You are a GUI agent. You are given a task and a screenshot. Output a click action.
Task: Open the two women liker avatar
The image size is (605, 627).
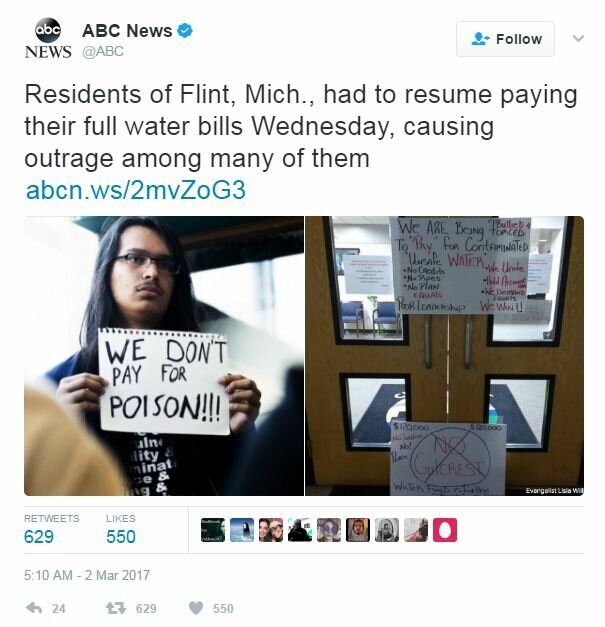pos(271,530)
